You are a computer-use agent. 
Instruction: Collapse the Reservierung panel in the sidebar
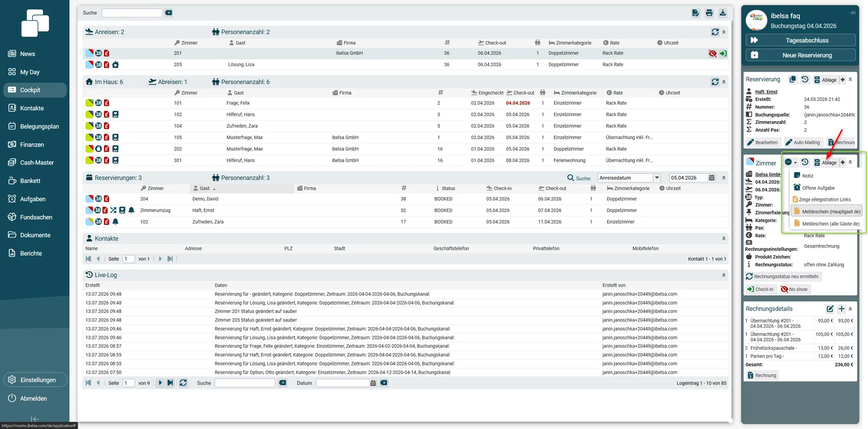850,79
